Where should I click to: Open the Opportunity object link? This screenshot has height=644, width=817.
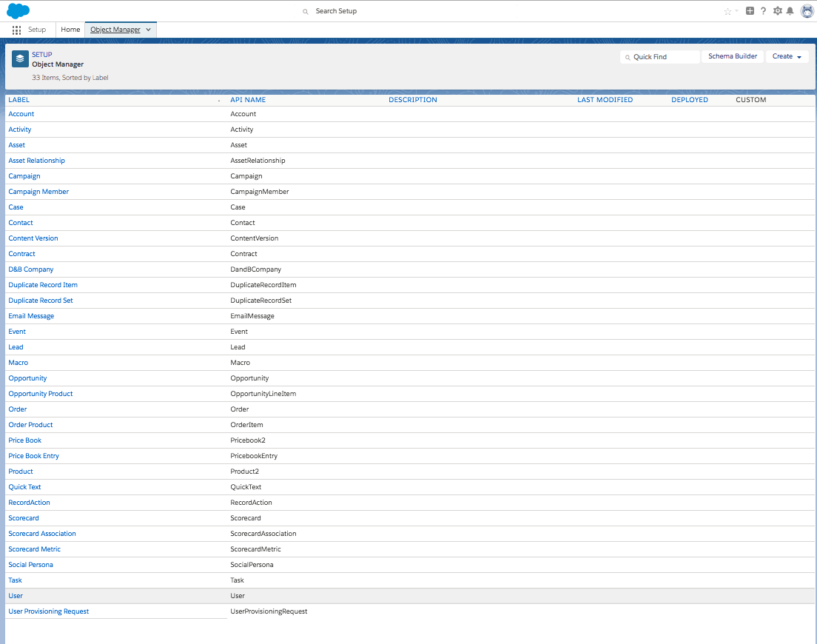point(27,378)
